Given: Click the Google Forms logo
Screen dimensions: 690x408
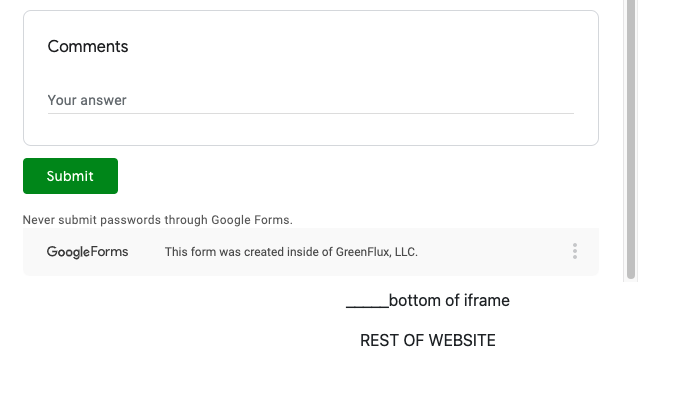Looking at the screenshot, I should click(x=88, y=252).
